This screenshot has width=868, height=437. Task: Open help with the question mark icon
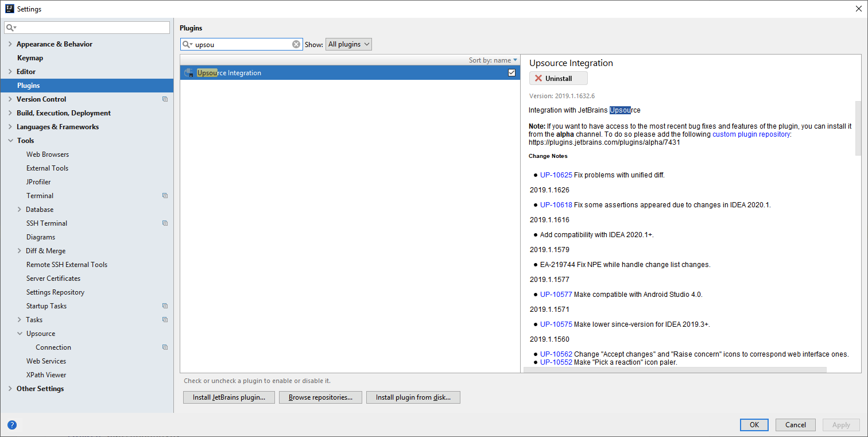click(x=12, y=425)
